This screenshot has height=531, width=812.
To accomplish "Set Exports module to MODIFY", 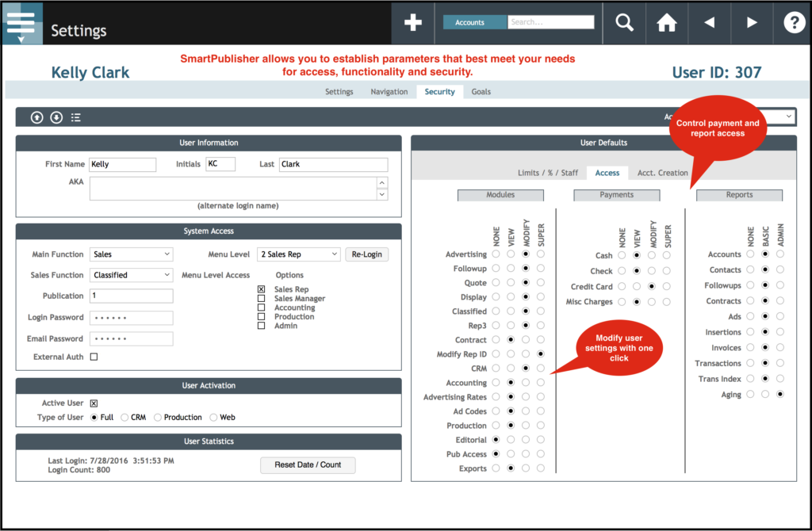I will [526, 468].
